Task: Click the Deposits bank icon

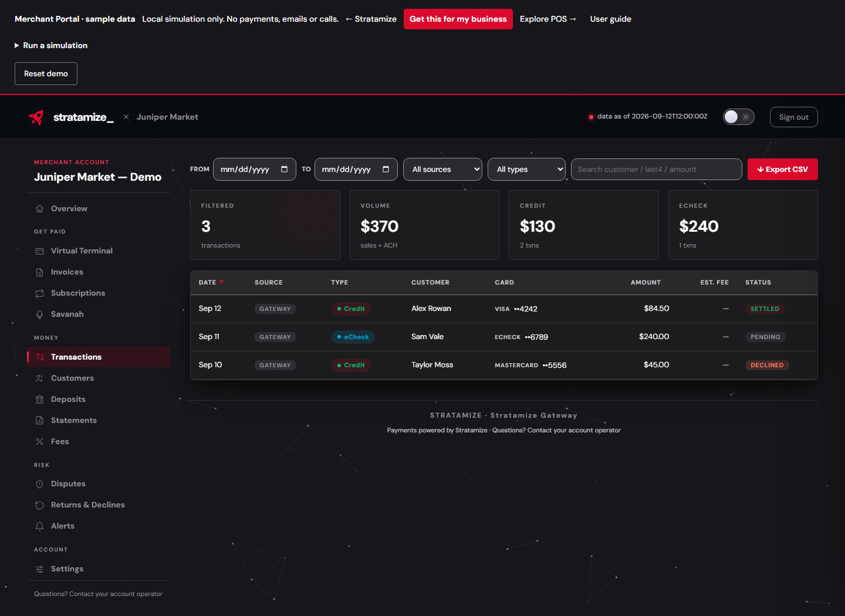Action: 40,400
